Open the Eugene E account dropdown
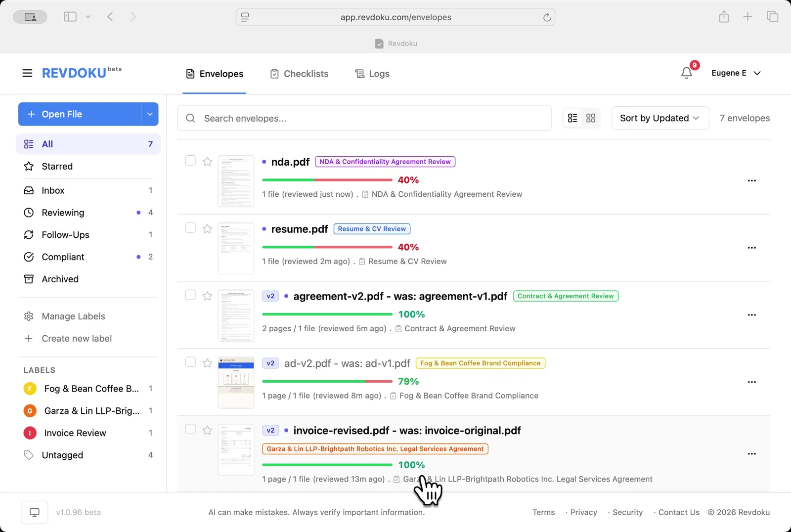791x532 pixels. point(736,73)
